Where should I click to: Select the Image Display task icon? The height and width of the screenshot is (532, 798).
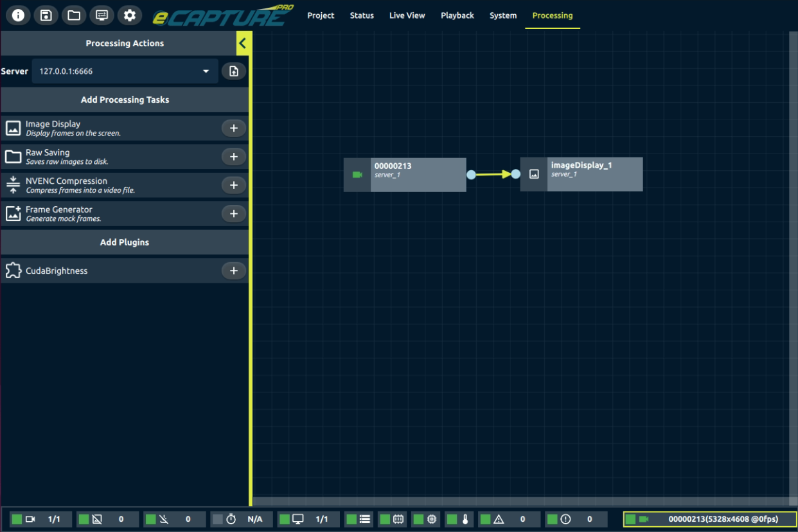pos(13,128)
